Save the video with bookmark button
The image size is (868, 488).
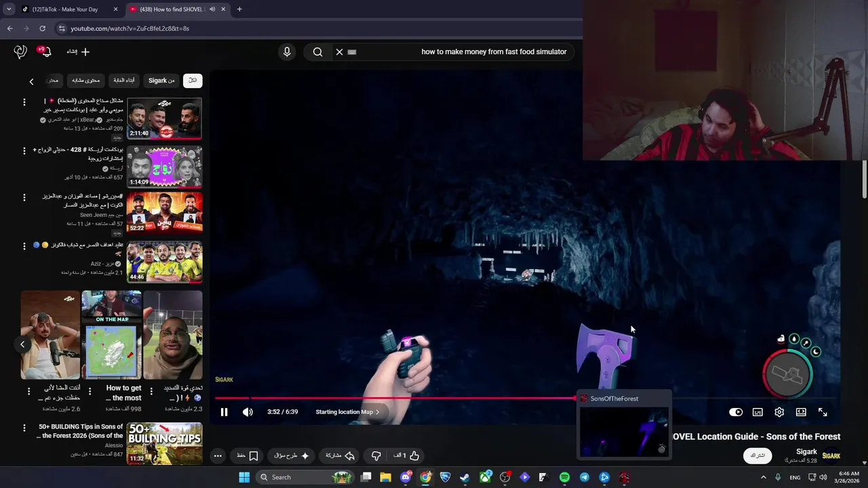[248, 455]
